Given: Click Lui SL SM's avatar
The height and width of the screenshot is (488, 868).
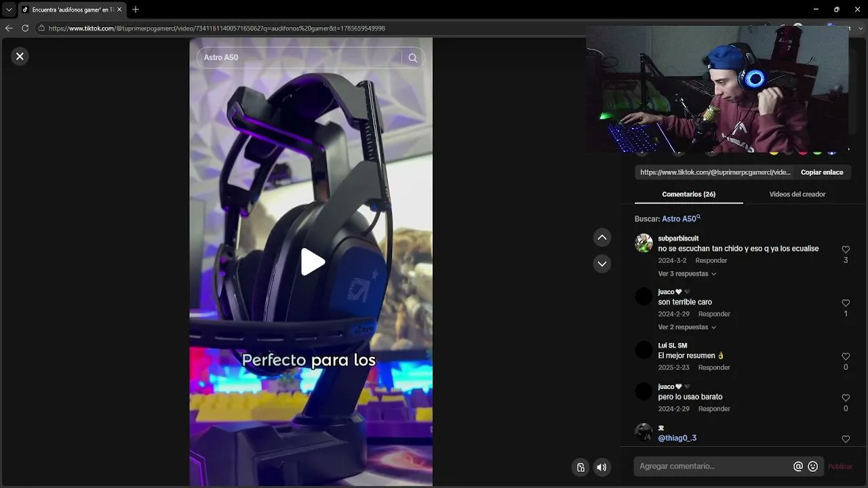Looking at the screenshot, I should (x=644, y=350).
